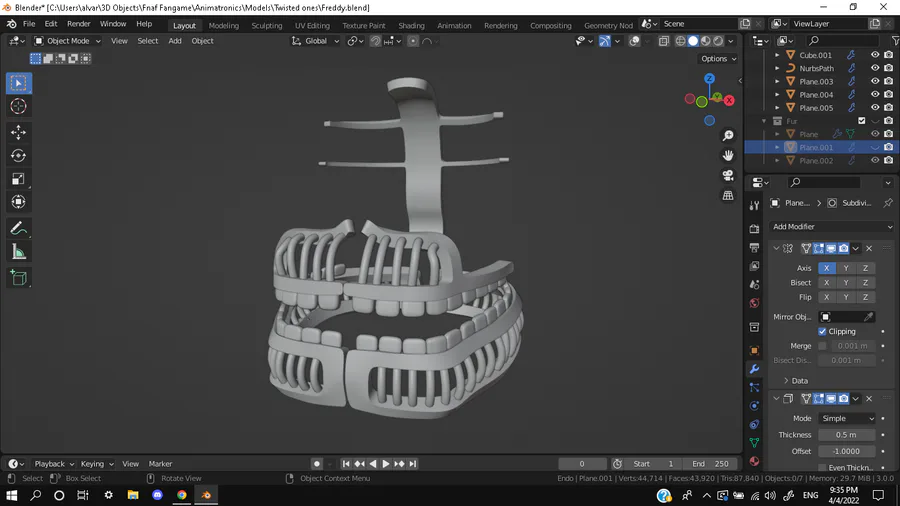
Task: Click the End frame 250 field
Action: [x=711, y=464]
